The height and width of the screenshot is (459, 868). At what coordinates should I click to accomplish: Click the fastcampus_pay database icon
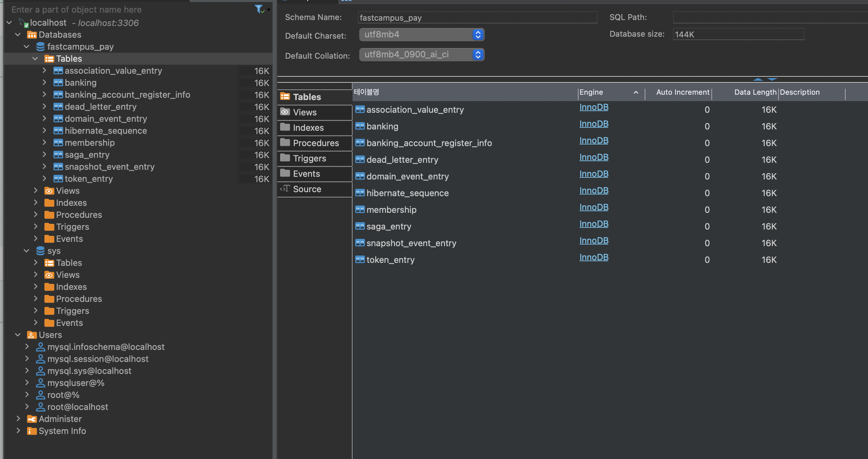click(40, 46)
